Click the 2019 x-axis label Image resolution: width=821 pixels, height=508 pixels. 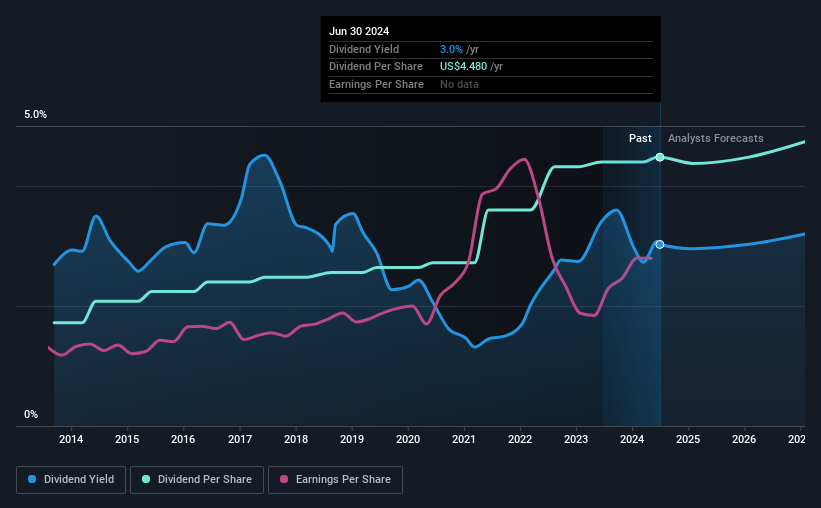click(352, 439)
